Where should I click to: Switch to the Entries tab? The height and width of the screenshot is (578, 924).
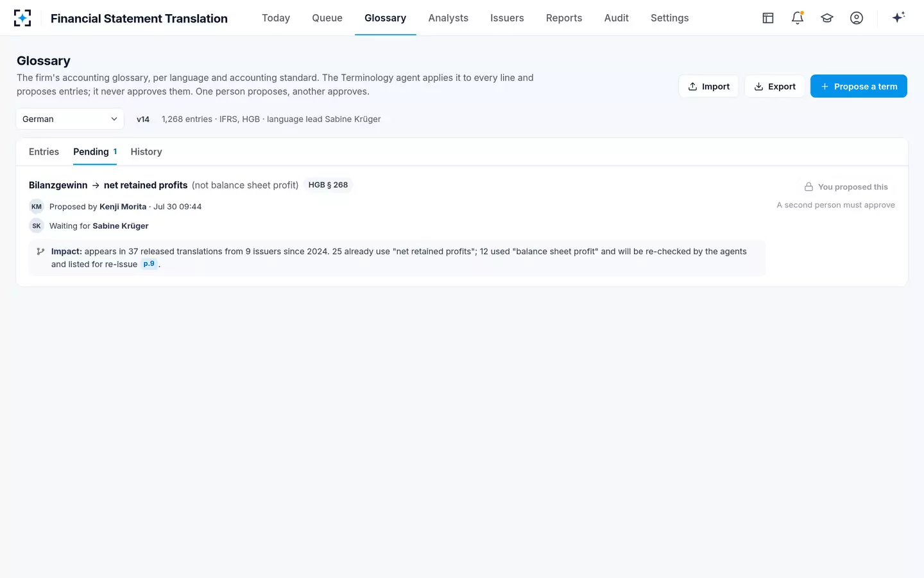pos(44,152)
